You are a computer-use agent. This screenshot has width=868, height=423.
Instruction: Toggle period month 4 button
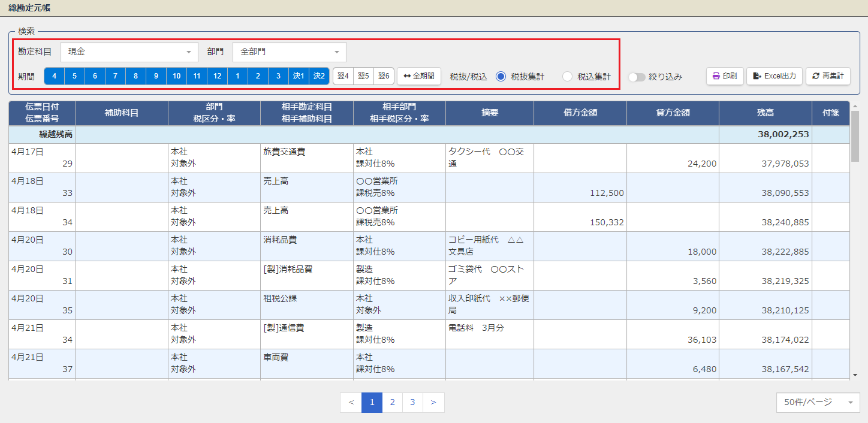[55, 76]
